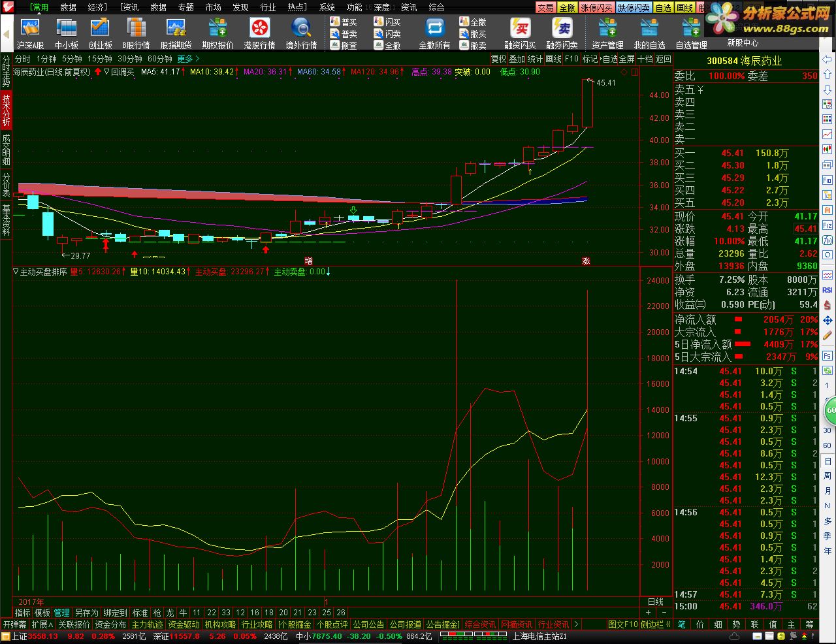This screenshot has width=836, height=644.
Task: Toggle the 十档 ten-level quotes view
Action: [x=645, y=59]
